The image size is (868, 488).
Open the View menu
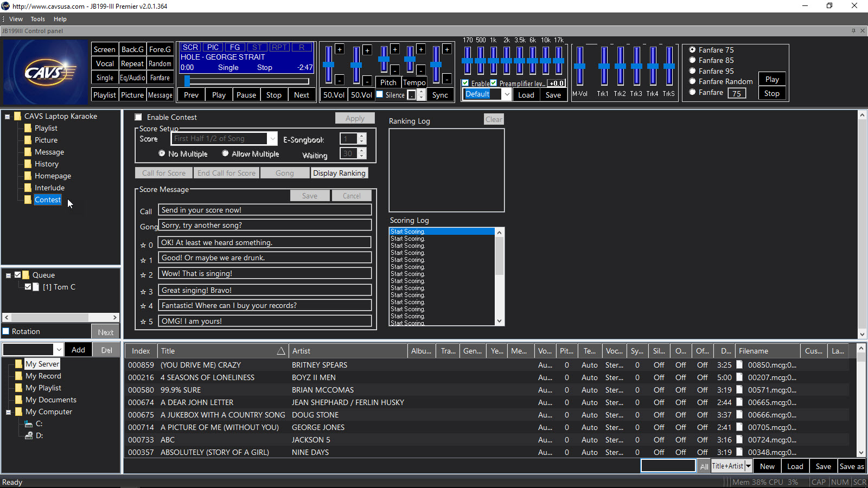tap(16, 19)
